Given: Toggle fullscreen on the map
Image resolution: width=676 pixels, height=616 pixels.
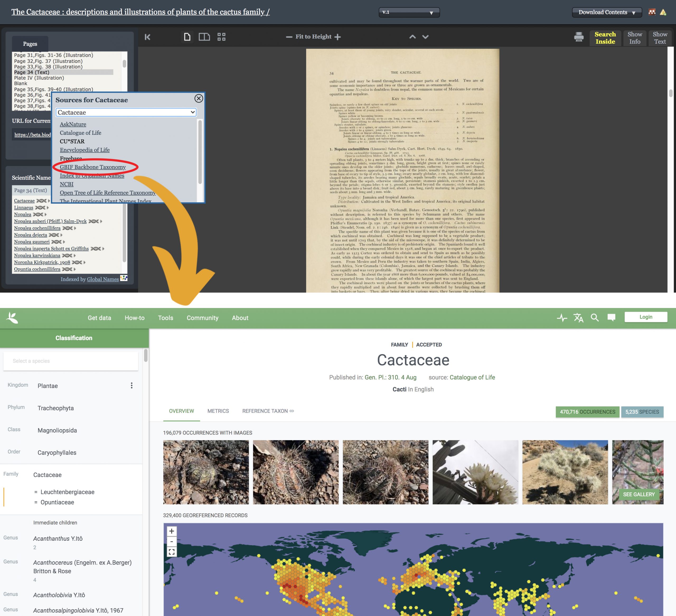Looking at the screenshot, I should (x=171, y=552).
